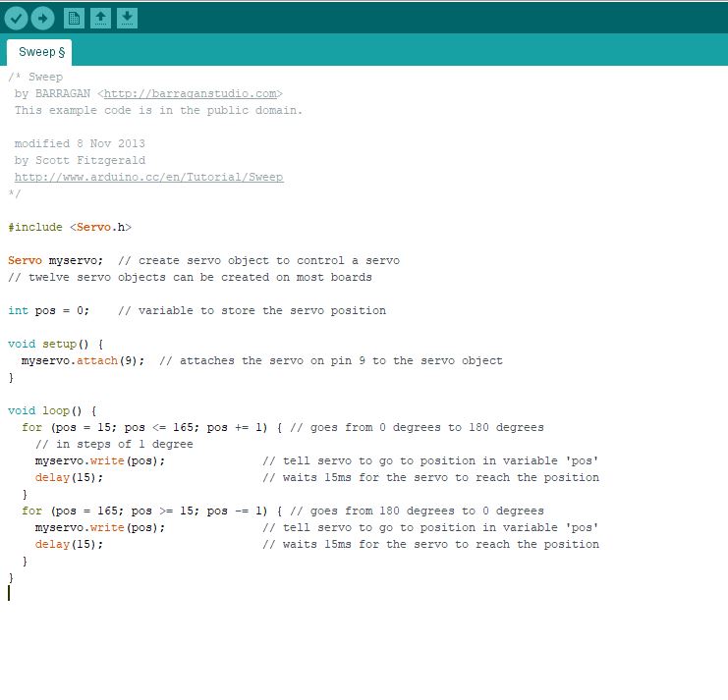This screenshot has height=700, width=728.
Task: Open the barraganstudio.com link in the comment
Action: coord(191,93)
